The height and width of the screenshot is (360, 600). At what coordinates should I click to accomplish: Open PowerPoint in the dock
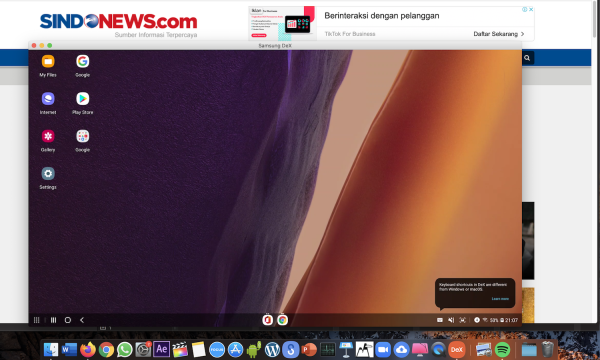[x=309, y=350]
